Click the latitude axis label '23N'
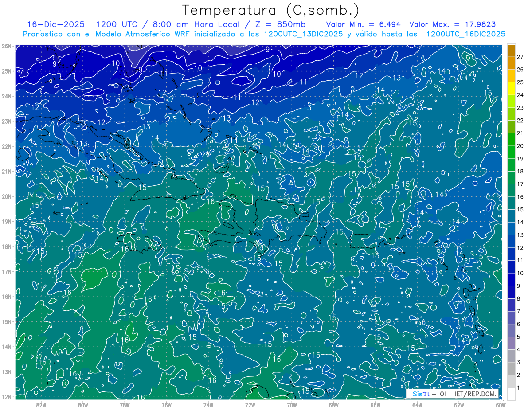This screenshot has height=411, width=532. [7, 121]
